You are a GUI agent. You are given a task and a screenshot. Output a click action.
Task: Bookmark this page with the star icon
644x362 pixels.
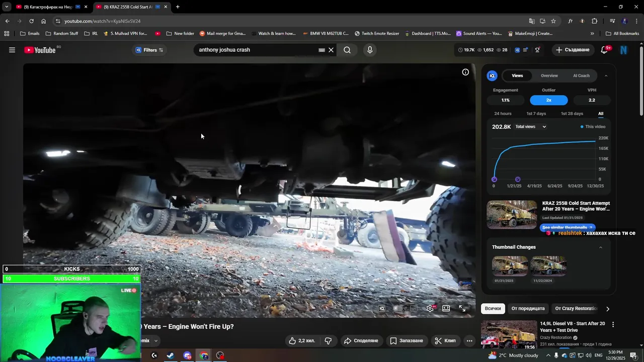[553, 21]
